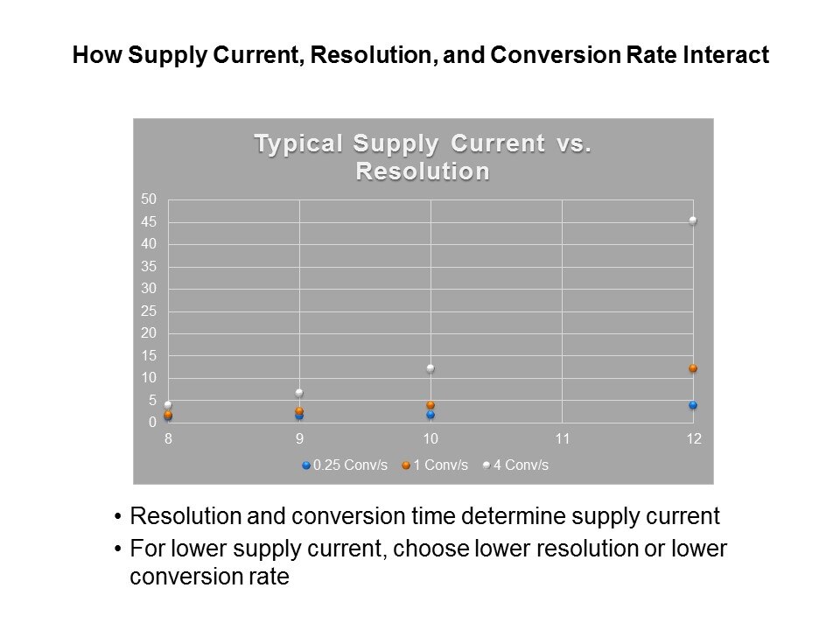This screenshot has height=630, width=840.
Task: Click the blue 0.25 Conv/s legend marker
Action: 306,465
